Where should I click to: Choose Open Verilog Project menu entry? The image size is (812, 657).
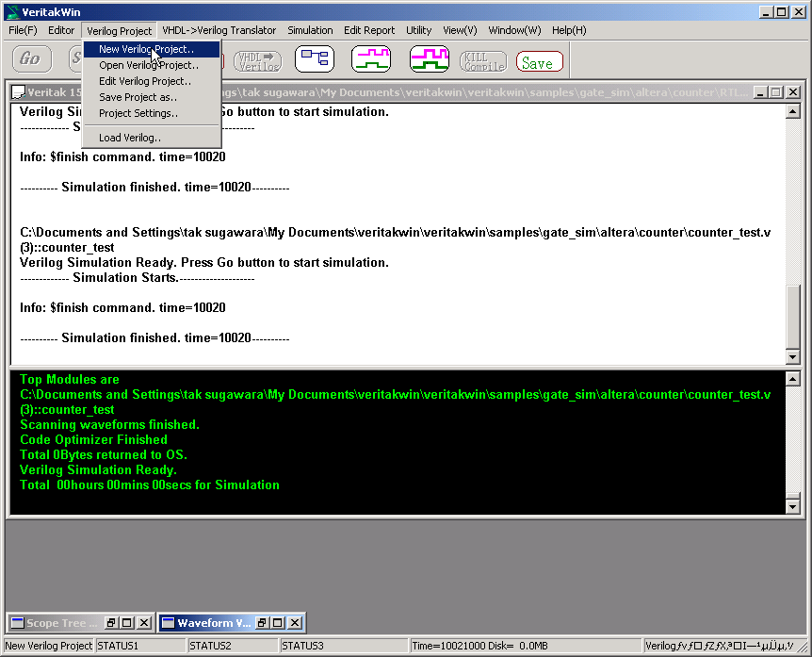pos(152,65)
